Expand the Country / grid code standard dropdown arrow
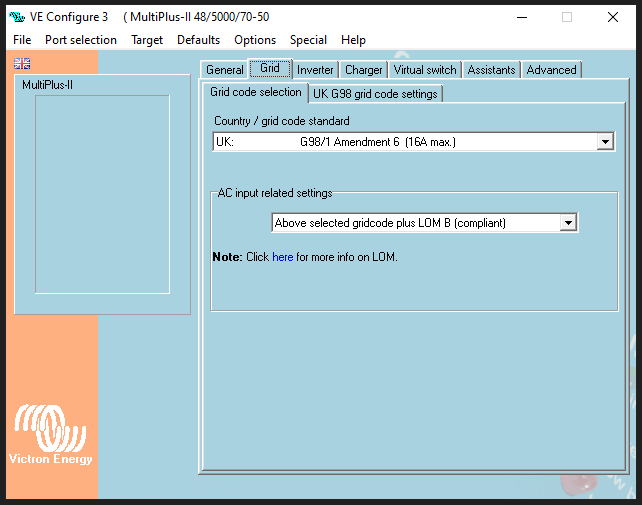 [x=605, y=142]
